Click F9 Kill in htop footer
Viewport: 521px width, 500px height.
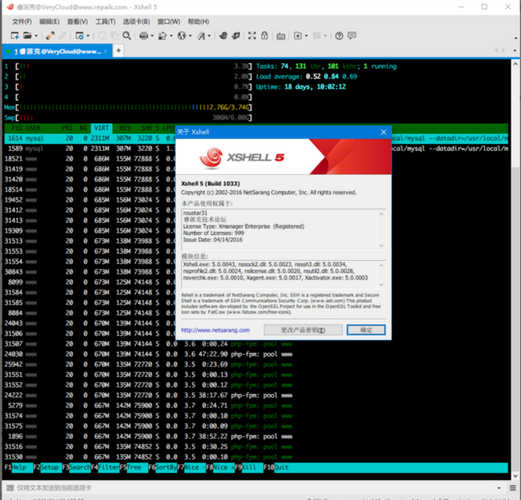point(249,468)
